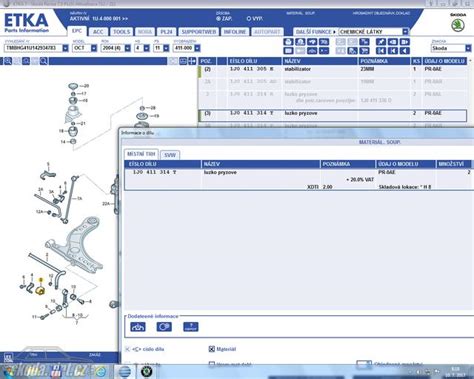Screen dimensions: 474x379
Task: Click the document-search icon in bottom toolbar row
Action: point(352,51)
